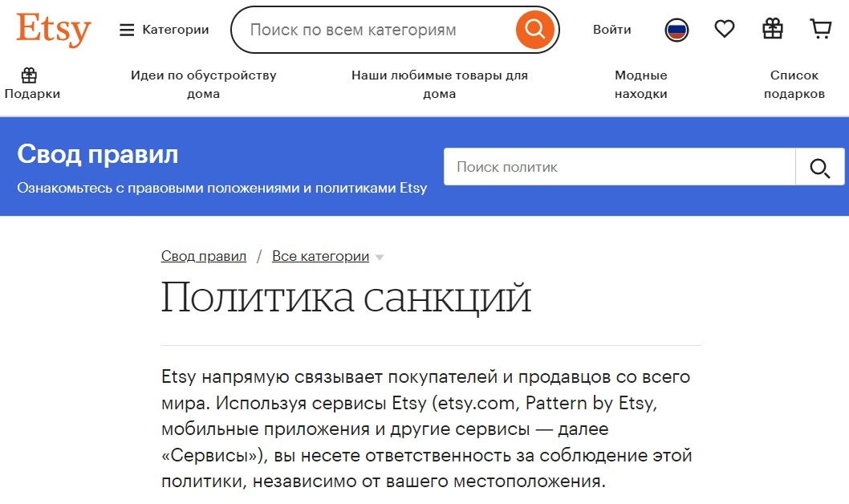Open the Модные находки section
Viewport: 849px width, 504px height.
[640, 84]
